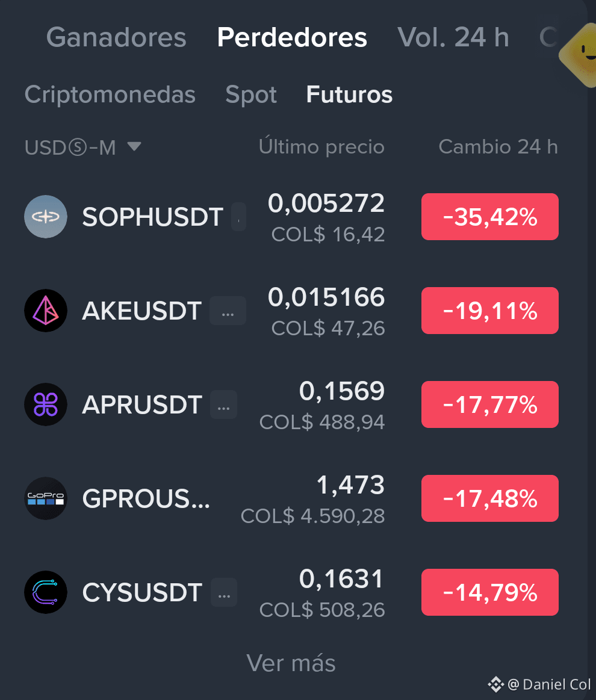Open the ellipsis tag beside CYSUSDT
596x700 pixels.
click(x=224, y=592)
